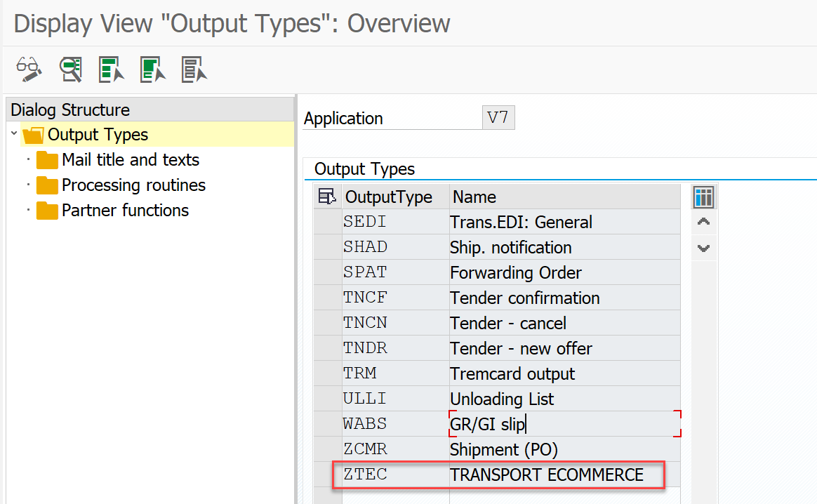
Task: Open the Processing routines folder
Action: tap(133, 185)
